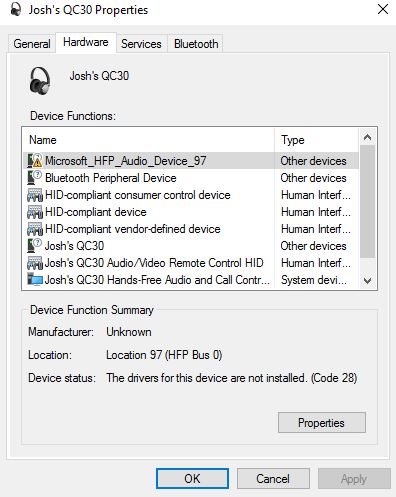Click the HID-compliant vendor-defined device icon
The width and height of the screenshot is (396, 497).
point(35,229)
